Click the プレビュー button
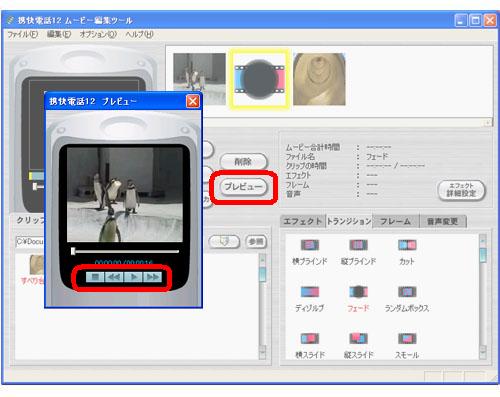500x397 pixels. point(243,187)
